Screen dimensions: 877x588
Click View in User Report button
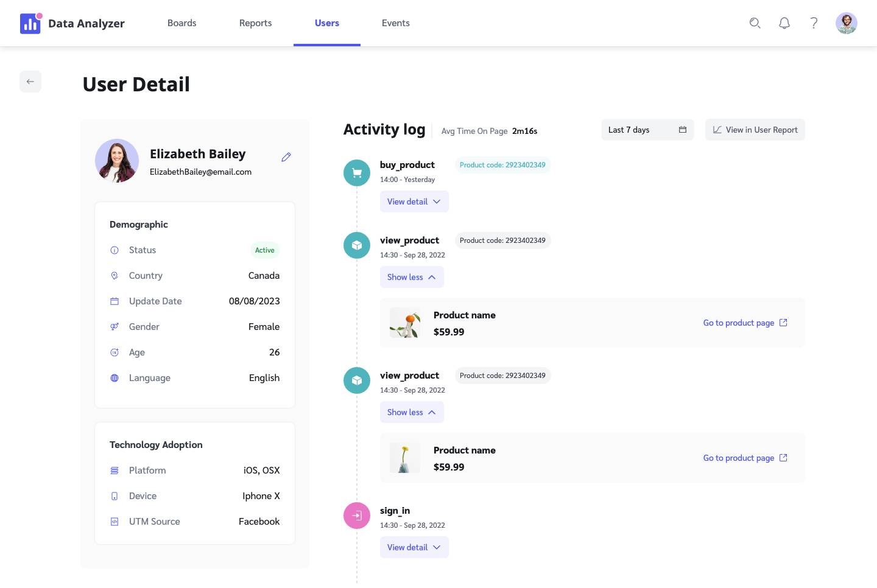coord(755,130)
